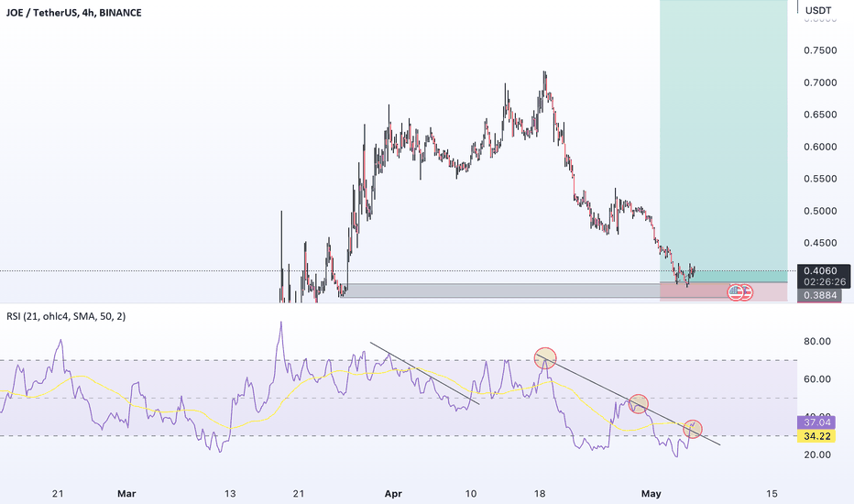Select the RSI circle marker near the 50 level
The width and height of the screenshot is (854, 504).
(639, 404)
